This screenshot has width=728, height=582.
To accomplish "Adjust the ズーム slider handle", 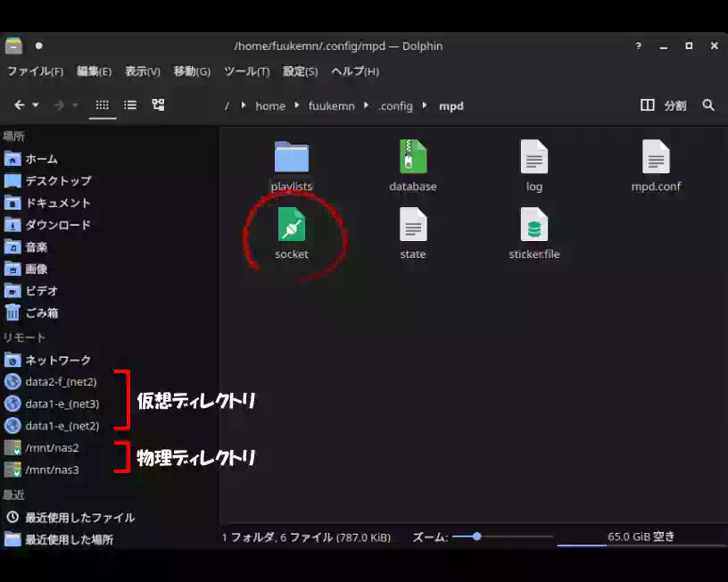I will 476,537.
